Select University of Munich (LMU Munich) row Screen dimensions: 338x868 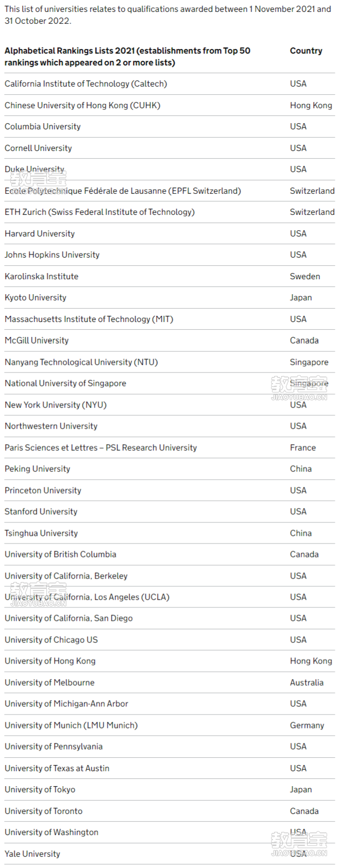click(170, 725)
